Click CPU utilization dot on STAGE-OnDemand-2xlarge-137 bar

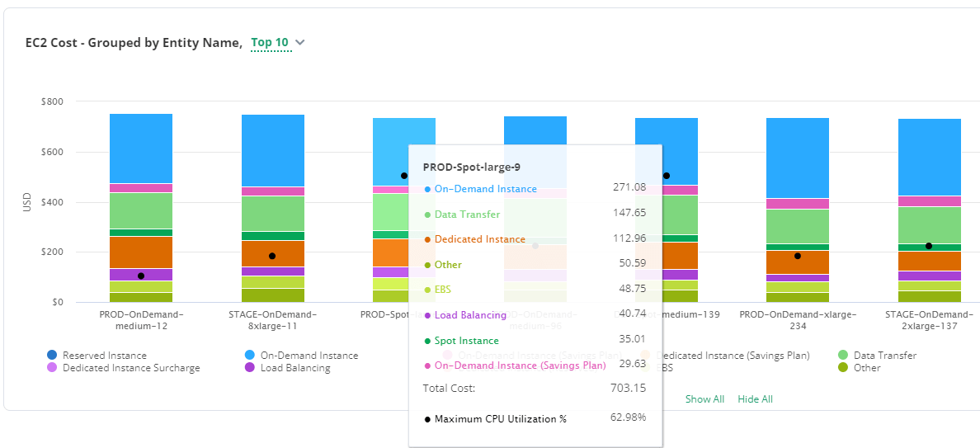pos(929,246)
